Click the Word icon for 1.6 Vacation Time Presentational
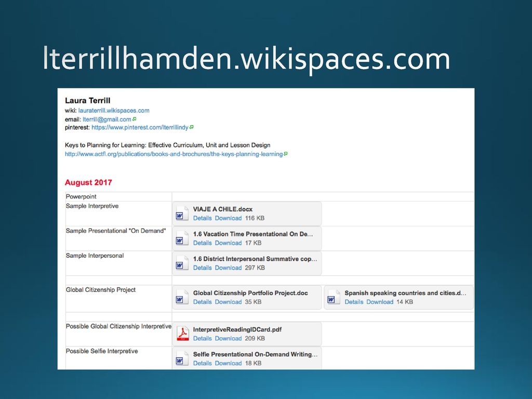532x399 pixels. (x=182, y=238)
